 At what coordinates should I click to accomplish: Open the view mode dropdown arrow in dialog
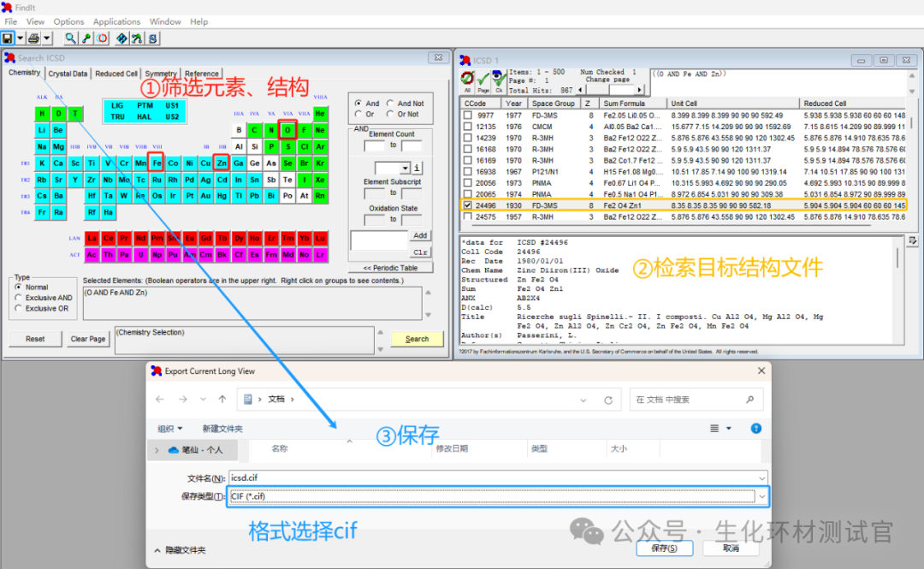click(x=729, y=428)
